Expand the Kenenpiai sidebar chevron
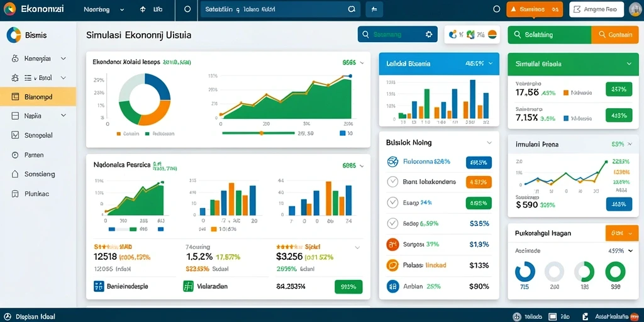Viewport: 644px width, 322px height. pos(64,58)
